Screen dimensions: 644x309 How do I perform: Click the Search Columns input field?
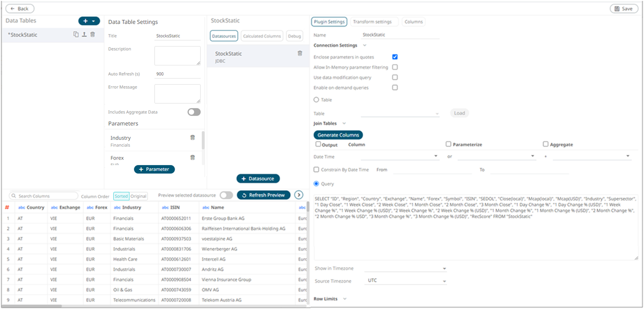tap(45, 196)
